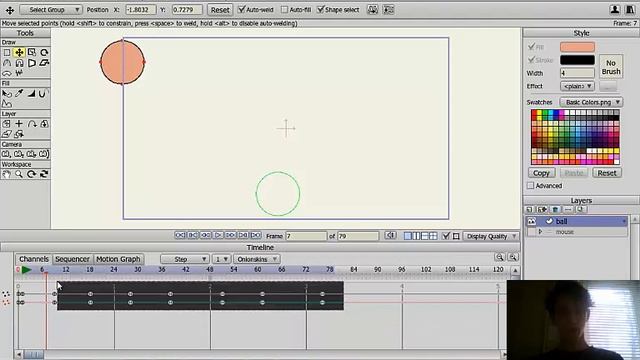Toggle visibility of the mouse layer
This screenshot has height=360, width=640.
pyautogui.click(x=531, y=232)
